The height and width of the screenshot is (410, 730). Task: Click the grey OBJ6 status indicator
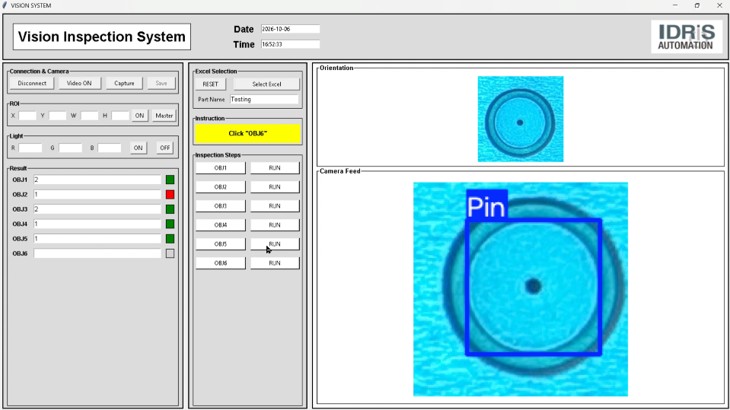click(170, 254)
